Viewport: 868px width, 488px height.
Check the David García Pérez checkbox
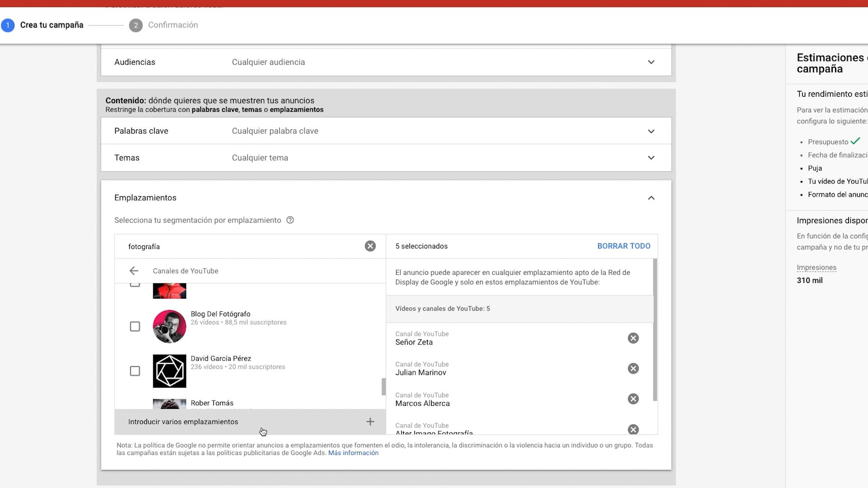tap(135, 371)
